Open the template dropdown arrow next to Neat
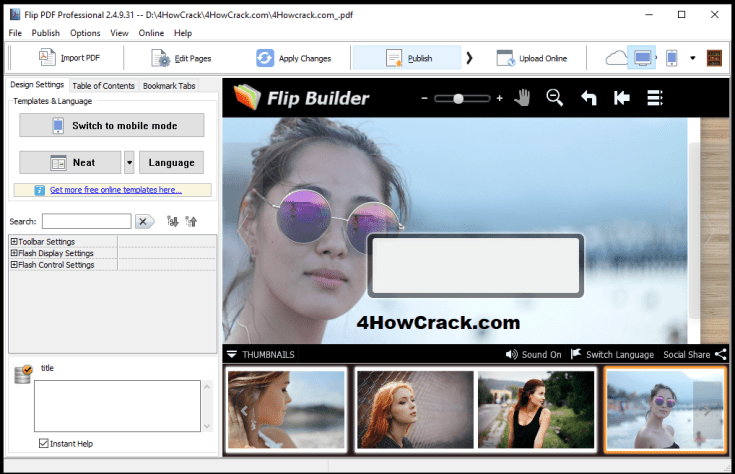Image resolution: width=735 pixels, height=474 pixels. pyautogui.click(x=129, y=163)
